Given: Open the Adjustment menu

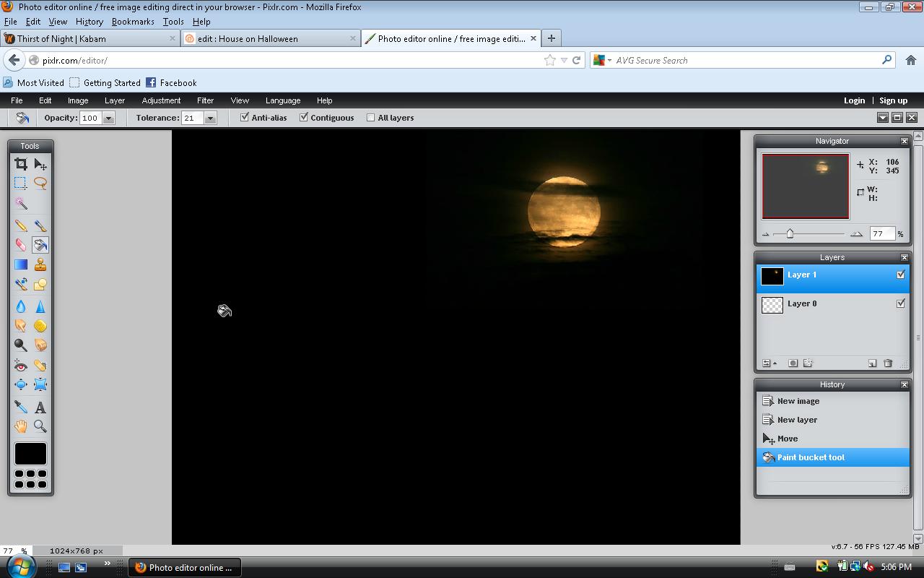Looking at the screenshot, I should (161, 100).
